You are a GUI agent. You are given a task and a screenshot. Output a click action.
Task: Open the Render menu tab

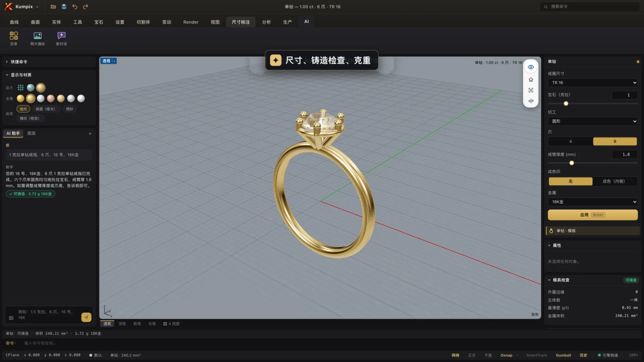[191, 22]
